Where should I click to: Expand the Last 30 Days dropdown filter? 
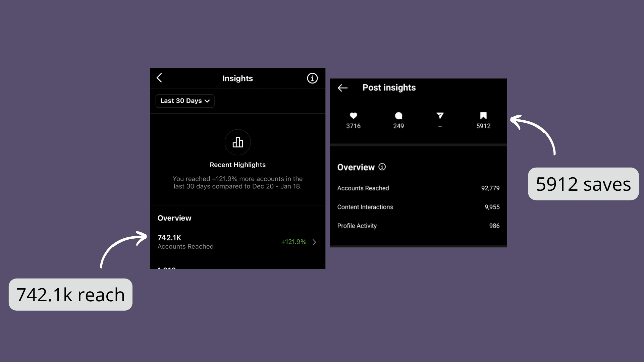pyautogui.click(x=183, y=100)
